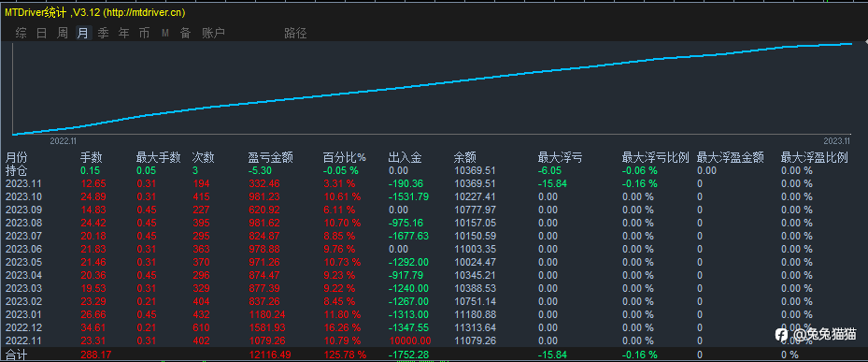
Task: Click the 10000.00 deposit cell
Action: tap(409, 340)
